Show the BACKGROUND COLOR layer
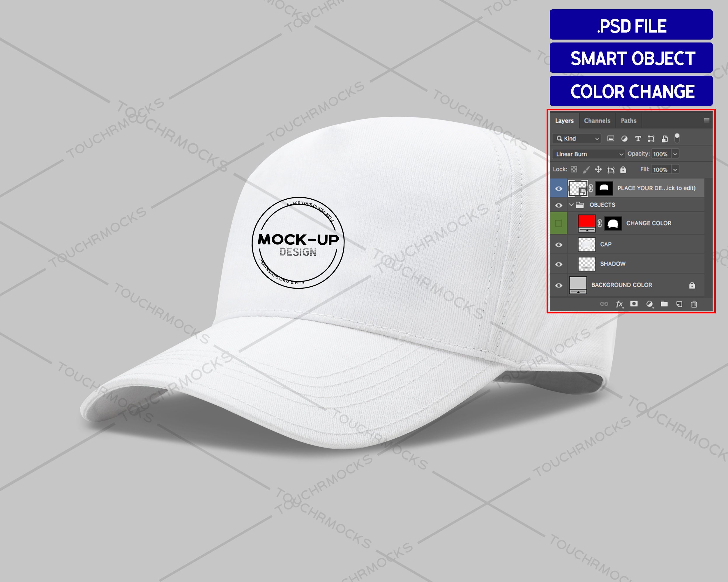This screenshot has width=728, height=582. 559,285
